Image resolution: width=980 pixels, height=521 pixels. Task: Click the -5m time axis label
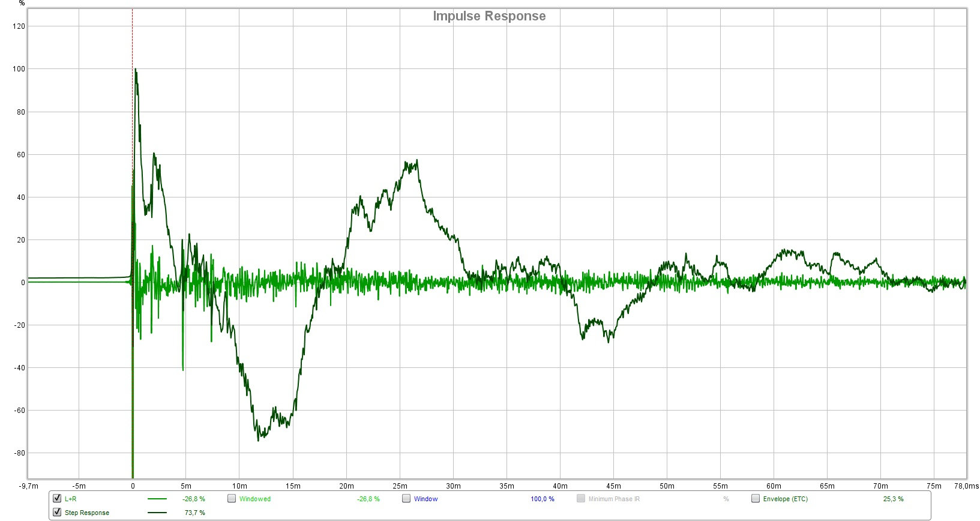[x=79, y=486]
